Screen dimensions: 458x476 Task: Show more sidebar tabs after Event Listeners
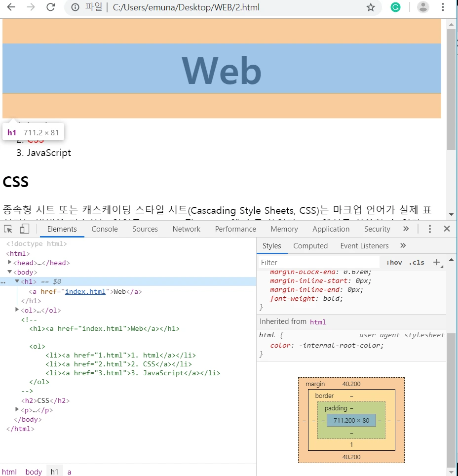pyautogui.click(x=403, y=245)
